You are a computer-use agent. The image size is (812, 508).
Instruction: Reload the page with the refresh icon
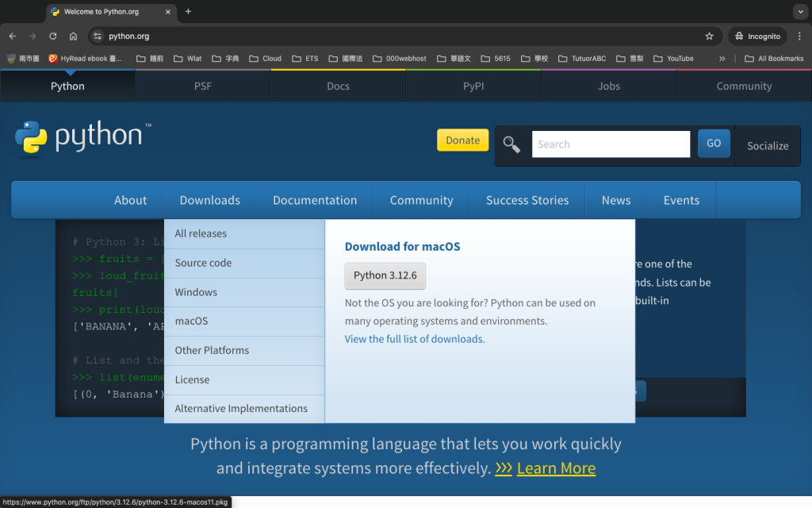pos(53,37)
